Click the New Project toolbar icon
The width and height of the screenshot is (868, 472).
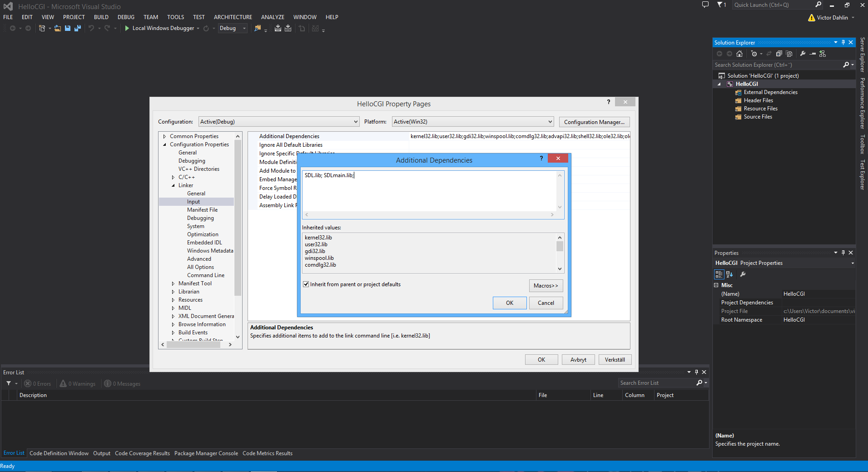[x=42, y=28]
